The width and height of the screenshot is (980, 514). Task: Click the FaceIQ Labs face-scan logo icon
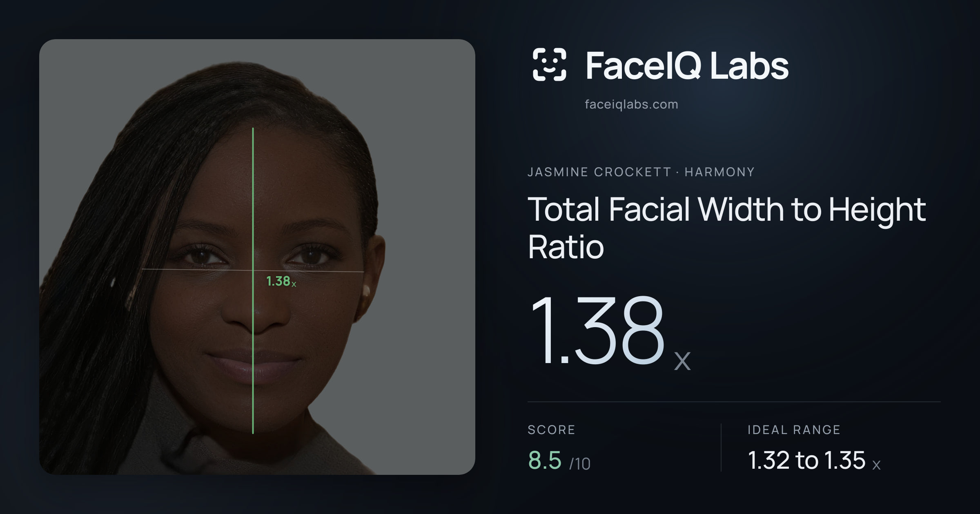point(549,64)
